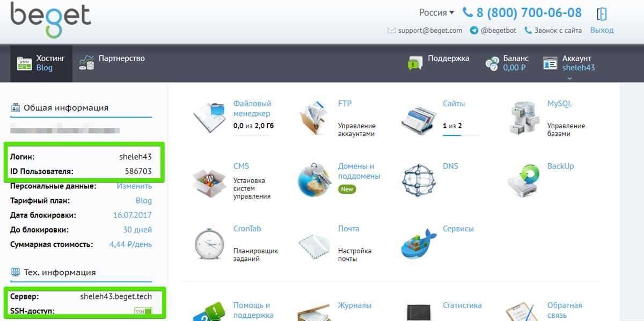Open the Партнерство menu item

pos(112,62)
